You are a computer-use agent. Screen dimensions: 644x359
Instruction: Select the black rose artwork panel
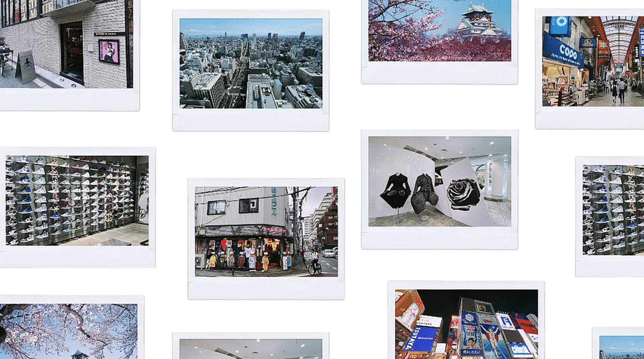[463, 194]
